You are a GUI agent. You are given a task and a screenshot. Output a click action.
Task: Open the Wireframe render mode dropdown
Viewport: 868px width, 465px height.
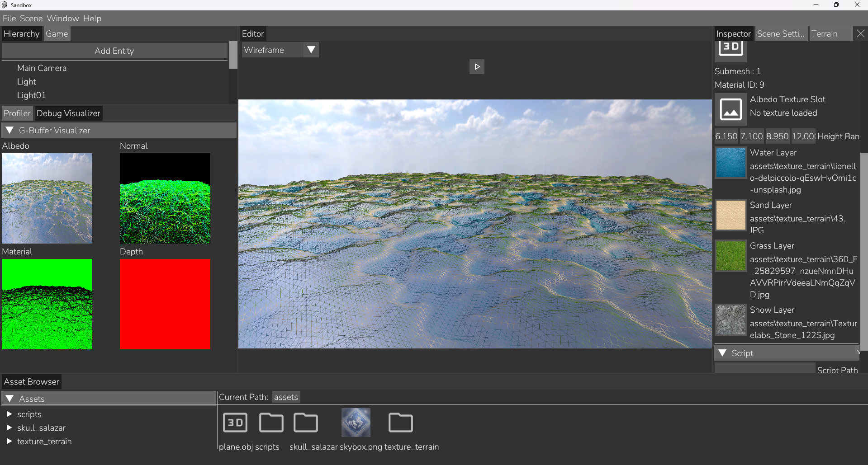pyautogui.click(x=280, y=50)
